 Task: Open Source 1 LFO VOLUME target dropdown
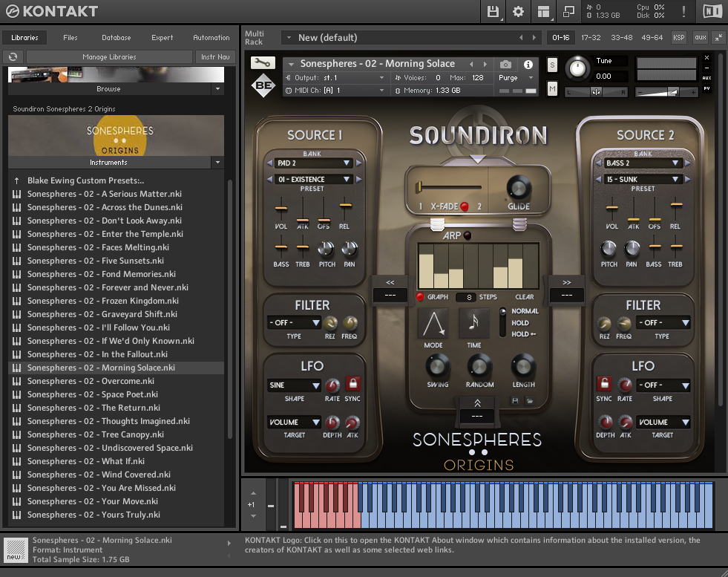pos(294,423)
